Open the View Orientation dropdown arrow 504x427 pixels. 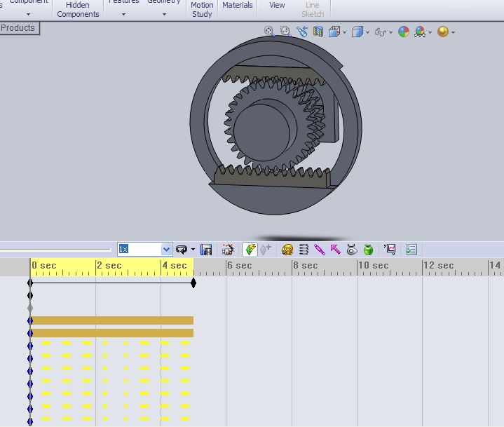coord(345,32)
